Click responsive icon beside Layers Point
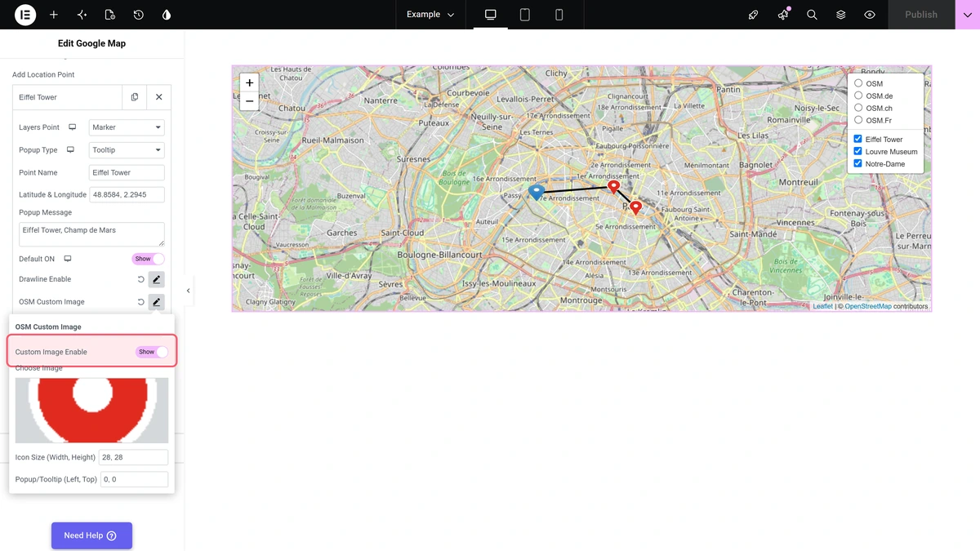 coord(72,127)
